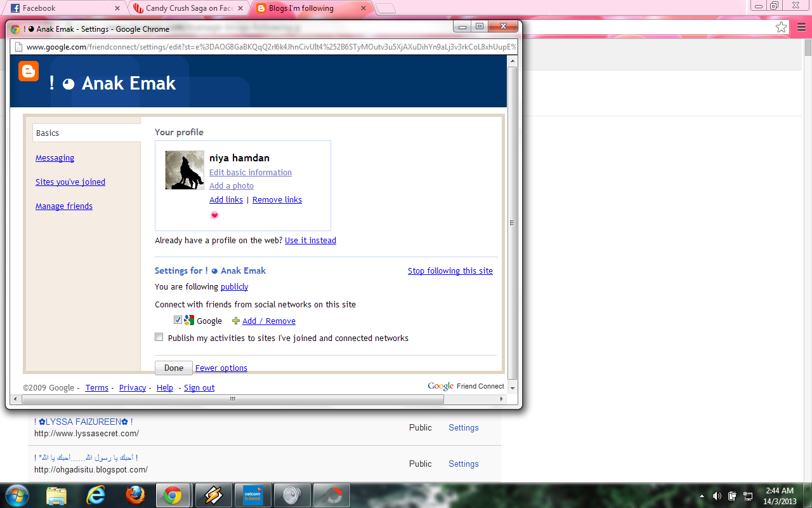Click the Blogger logo icon in popup header
The width and height of the screenshot is (812, 508).
pyautogui.click(x=29, y=71)
